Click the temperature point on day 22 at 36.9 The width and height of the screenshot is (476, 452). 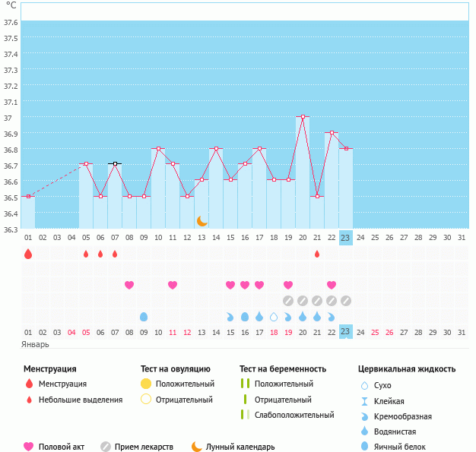(x=332, y=133)
